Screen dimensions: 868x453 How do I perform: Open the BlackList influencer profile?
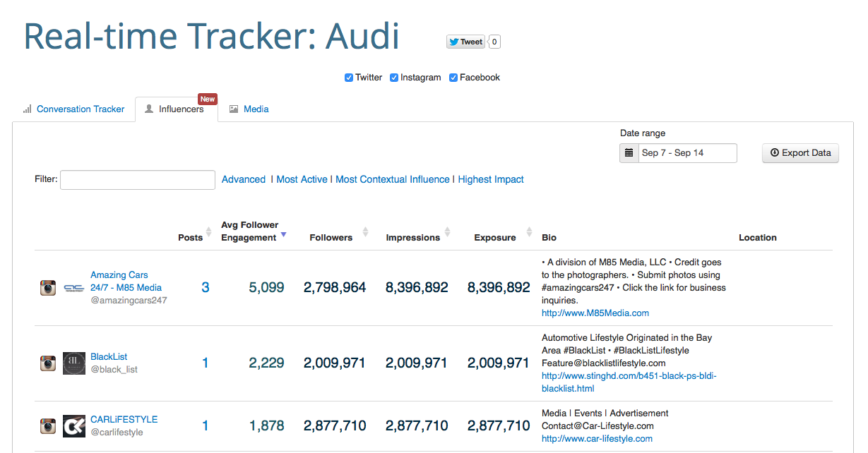tap(109, 357)
